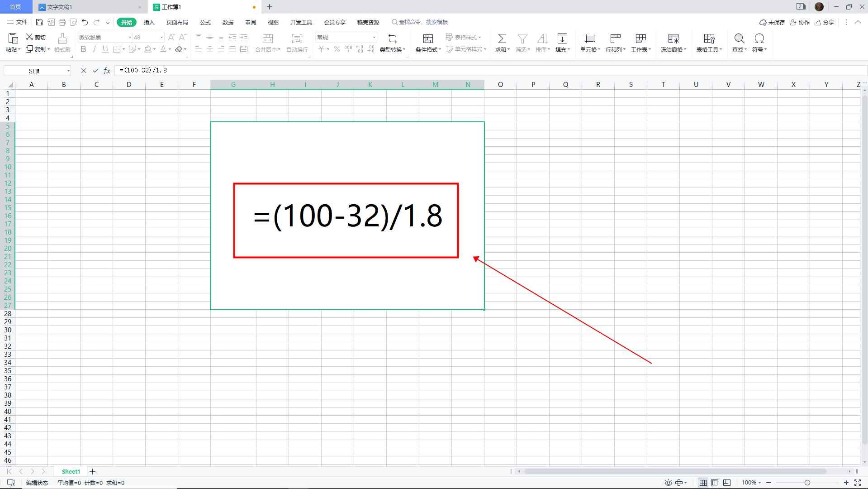
Task: Expand the 100% zoom level dropdown
Action: (x=751, y=483)
